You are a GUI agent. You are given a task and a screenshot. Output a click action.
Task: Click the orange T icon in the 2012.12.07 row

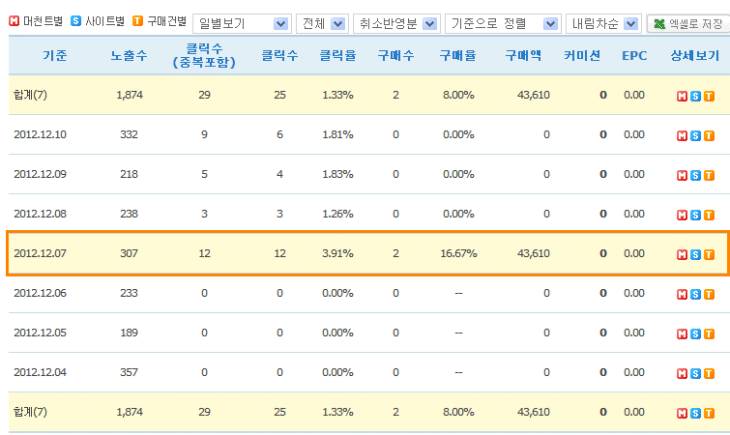coord(709,254)
